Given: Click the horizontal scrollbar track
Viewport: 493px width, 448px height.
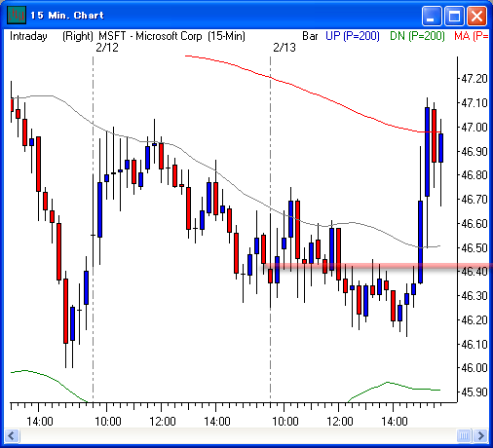Looking at the screenshot, I should 238,435.
